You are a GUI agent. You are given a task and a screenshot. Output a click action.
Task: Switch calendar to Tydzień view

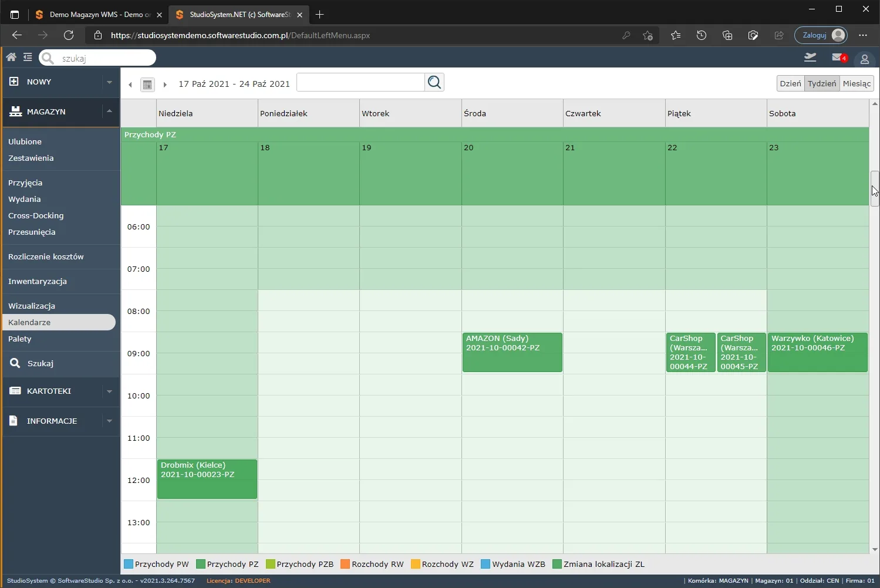point(822,83)
